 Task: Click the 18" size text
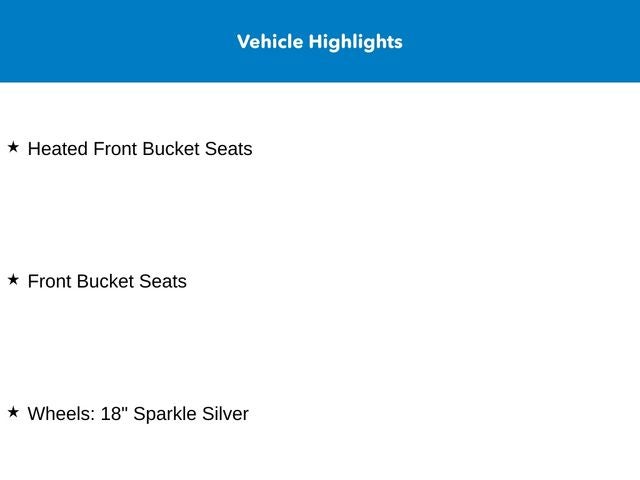coord(114,414)
